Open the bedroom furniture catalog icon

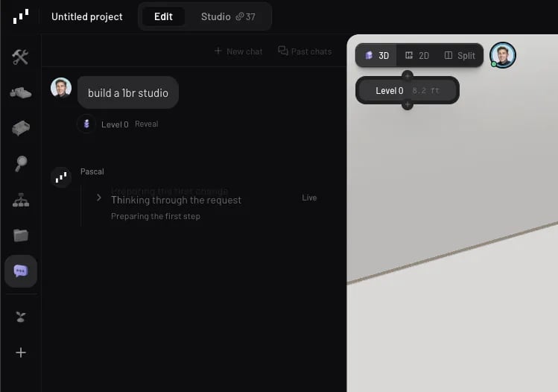pyautogui.click(x=21, y=92)
